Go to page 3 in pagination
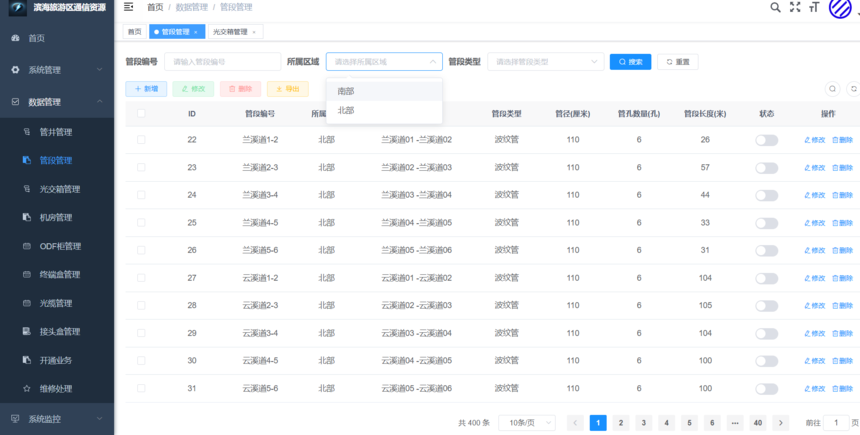 click(x=643, y=423)
